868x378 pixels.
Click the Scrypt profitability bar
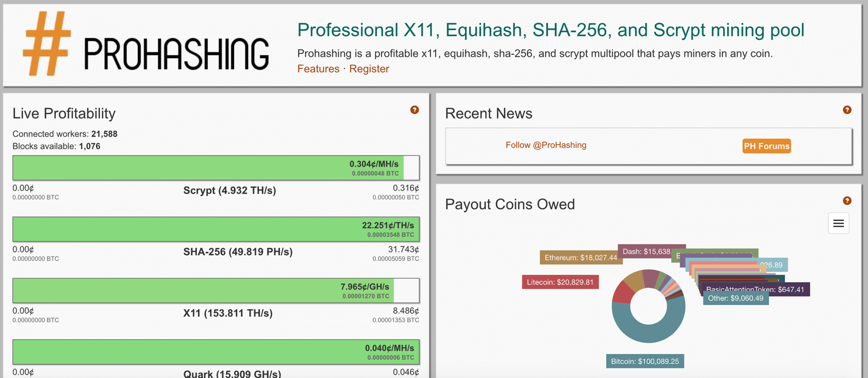pyautogui.click(x=216, y=168)
